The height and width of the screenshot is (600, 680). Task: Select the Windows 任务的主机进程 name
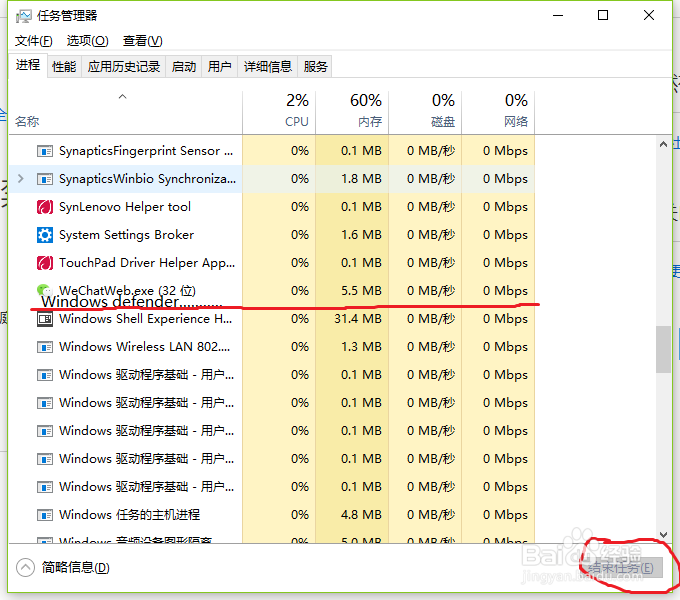coord(129,515)
